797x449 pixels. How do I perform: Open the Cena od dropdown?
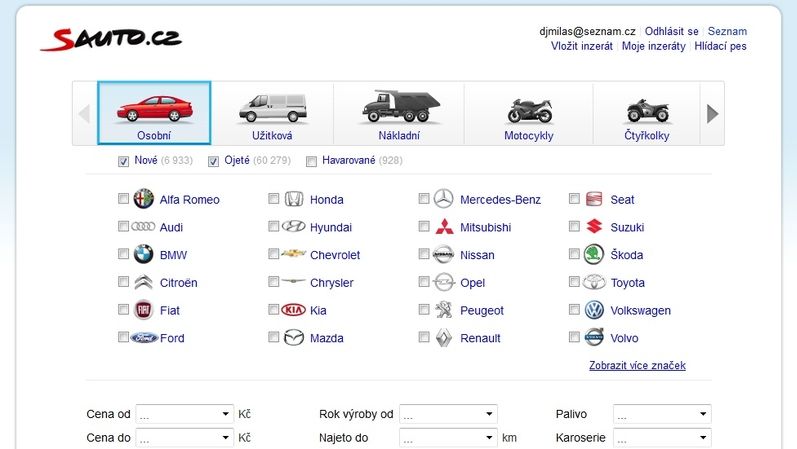[185, 414]
